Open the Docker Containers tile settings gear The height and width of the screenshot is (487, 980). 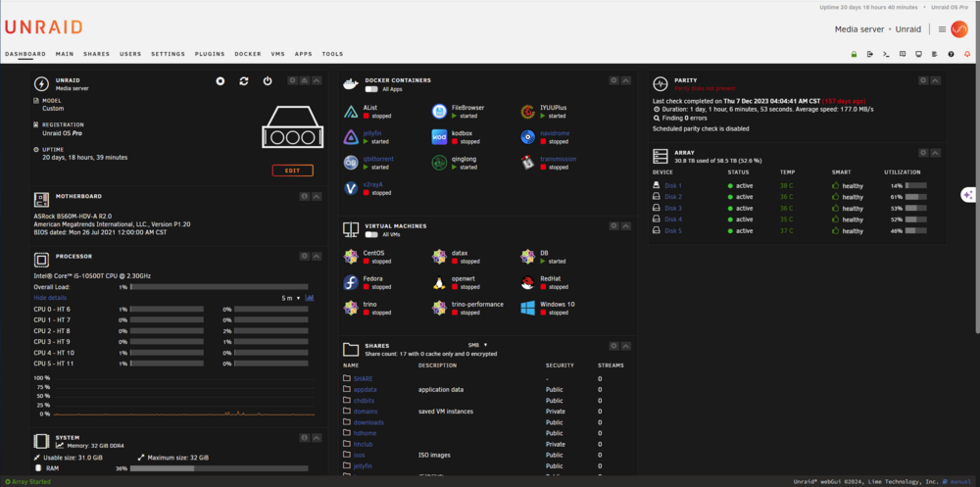(613, 80)
